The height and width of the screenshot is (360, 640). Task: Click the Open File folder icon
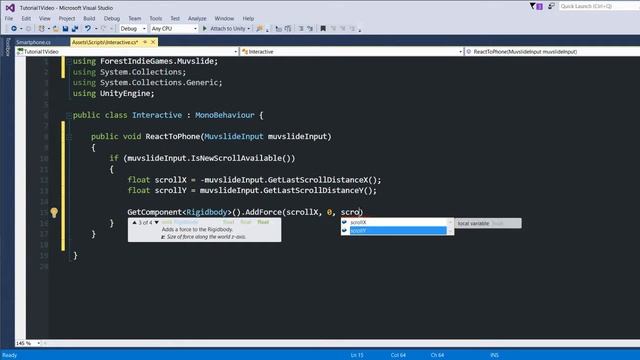click(56, 29)
